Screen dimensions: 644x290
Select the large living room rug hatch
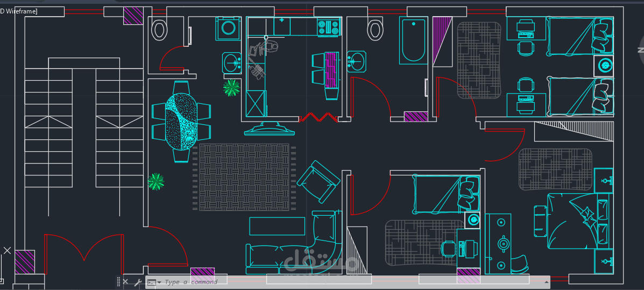[244, 178]
